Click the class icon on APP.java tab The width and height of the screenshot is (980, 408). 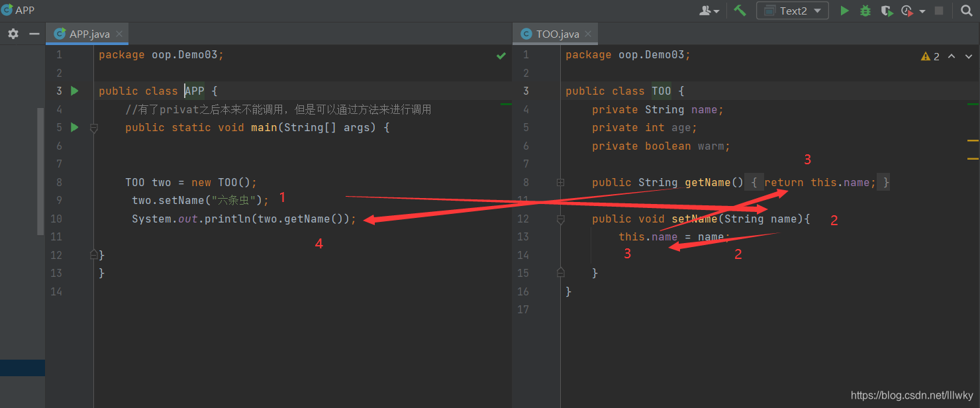[60, 34]
